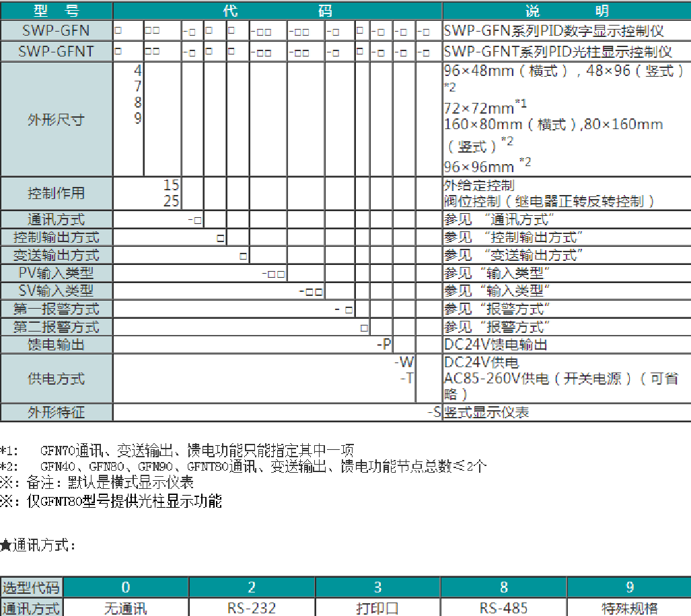Click the 供电方式 row label

pyautogui.click(x=57, y=378)
